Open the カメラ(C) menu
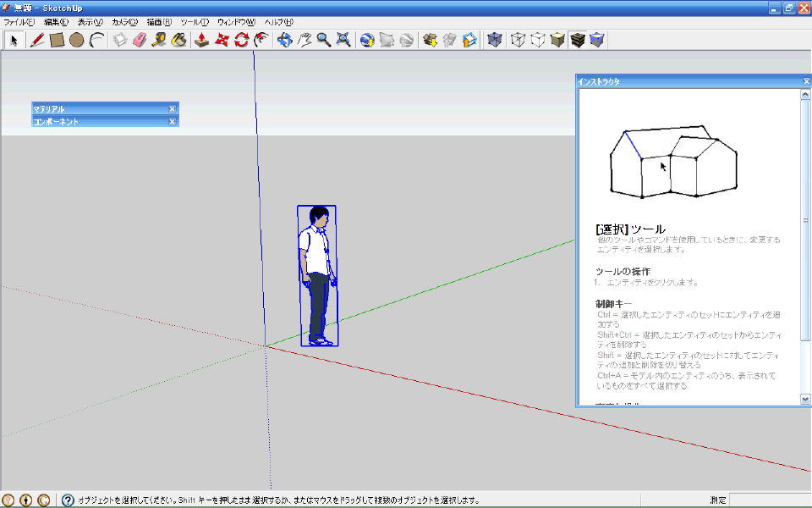The height and width of the screenshot is (508, 812). [x=125, y=22]
